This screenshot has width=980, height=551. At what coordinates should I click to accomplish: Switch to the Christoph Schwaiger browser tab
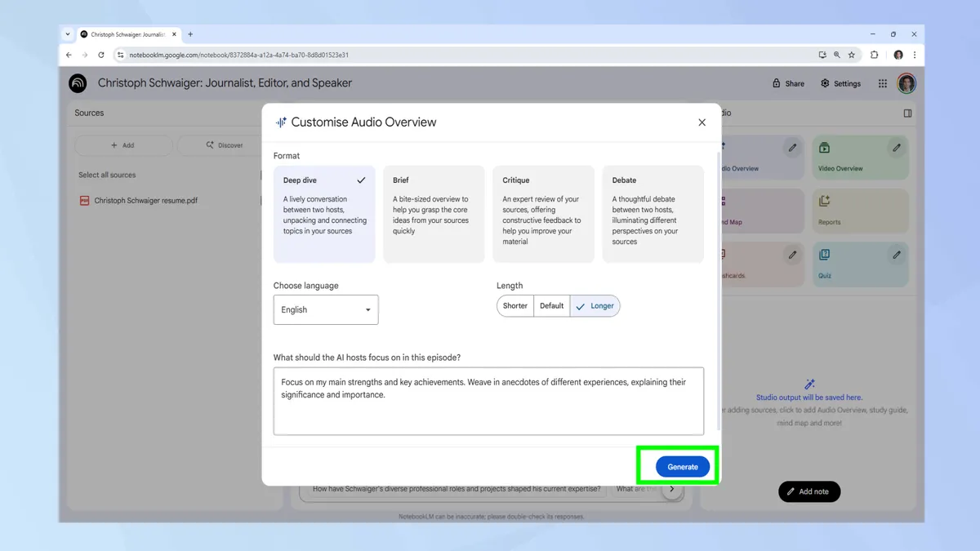coord(127,34)
